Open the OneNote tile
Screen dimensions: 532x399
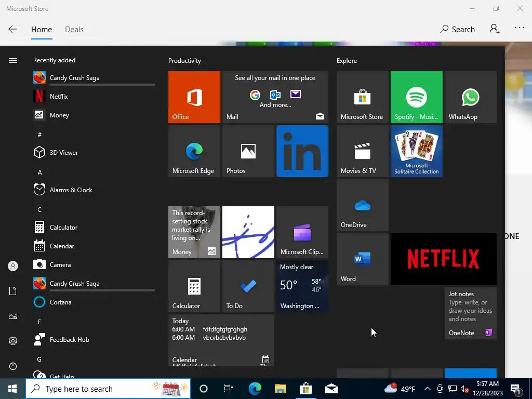coord(471,313)
